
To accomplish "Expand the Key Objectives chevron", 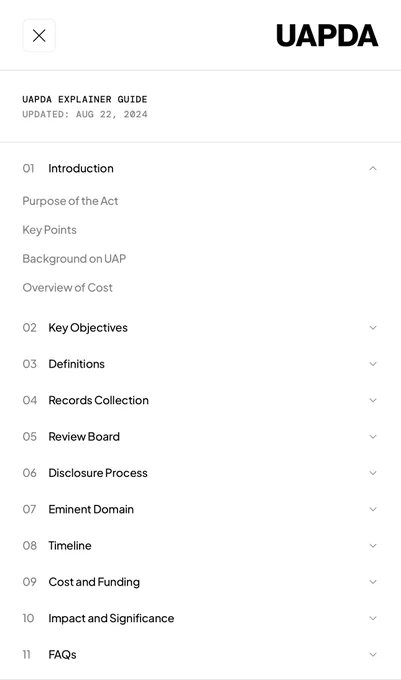I will [x=373, y=327].
